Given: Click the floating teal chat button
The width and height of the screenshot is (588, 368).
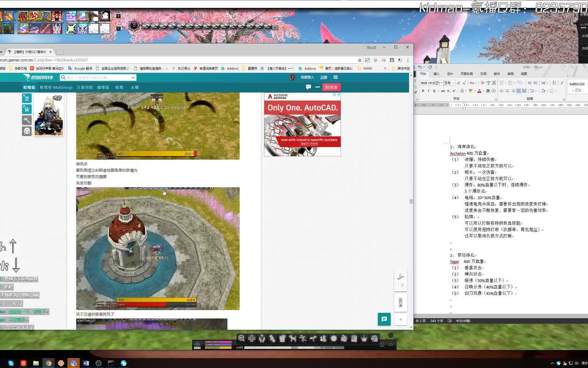Looking at the screenshot, I should (384, 319).
